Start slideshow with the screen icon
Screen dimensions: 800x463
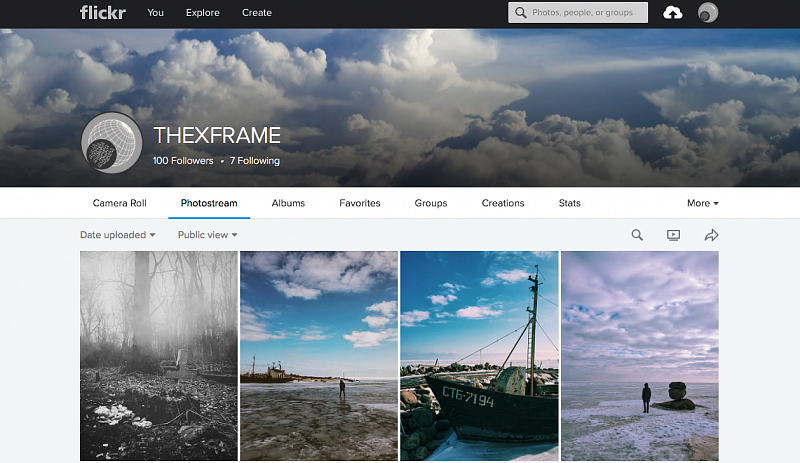click(673, 235)
